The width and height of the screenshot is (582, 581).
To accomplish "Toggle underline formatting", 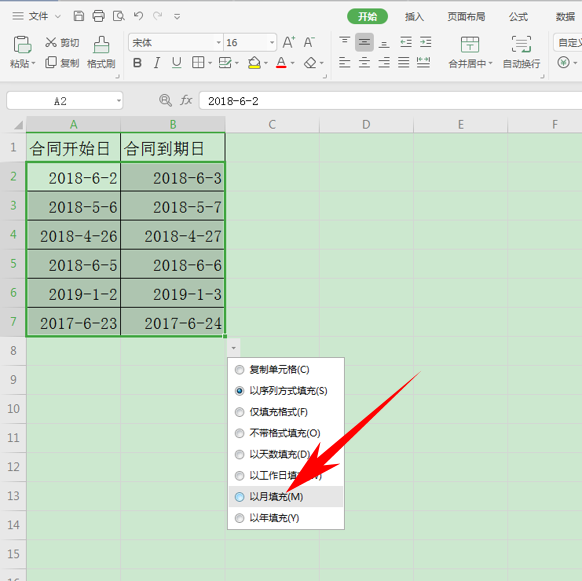I will [177, 63].
